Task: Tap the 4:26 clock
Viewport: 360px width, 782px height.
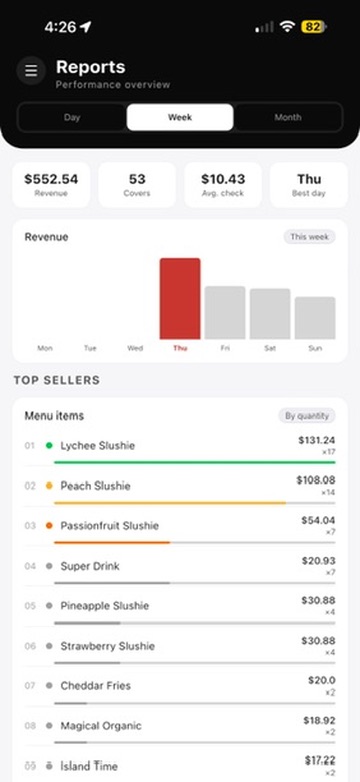Action: (61, 27)
